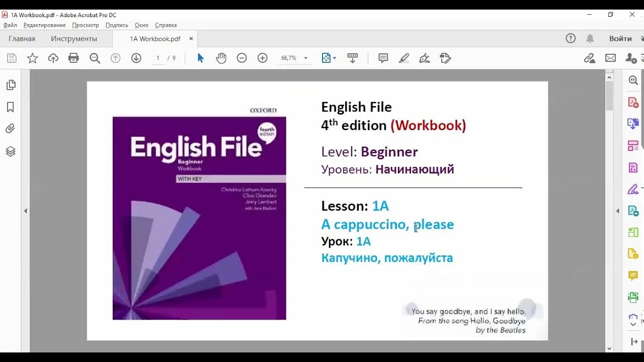Open the fit page options dropdown
Viewport: 644px width, 362px height.
329,58
